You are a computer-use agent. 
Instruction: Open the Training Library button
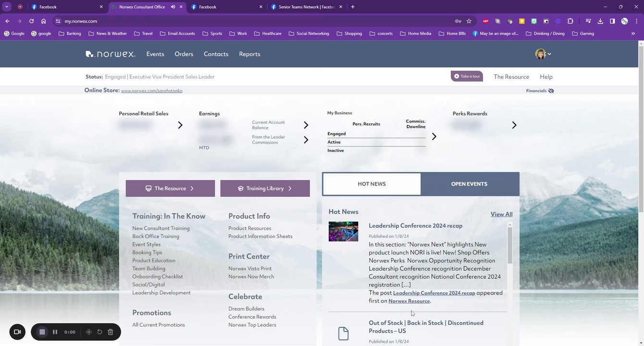tap(265, 188)
